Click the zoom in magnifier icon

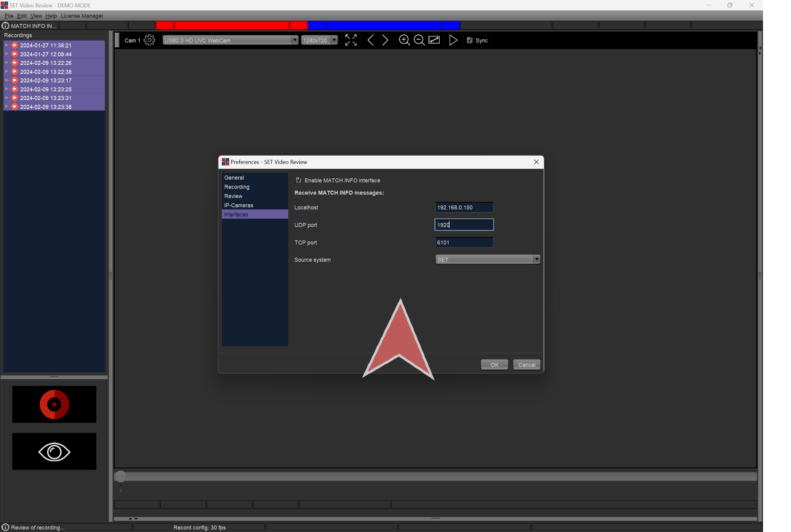404,40
